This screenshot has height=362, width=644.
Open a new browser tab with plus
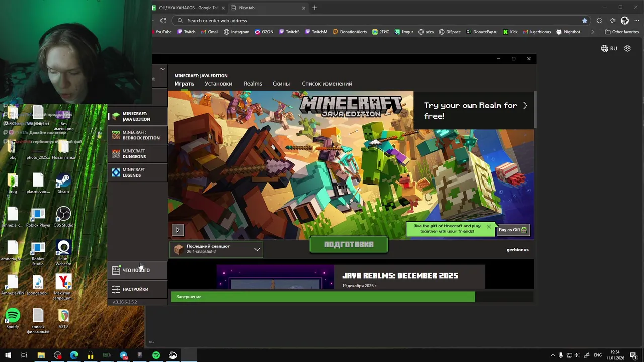tap(314, 8)
